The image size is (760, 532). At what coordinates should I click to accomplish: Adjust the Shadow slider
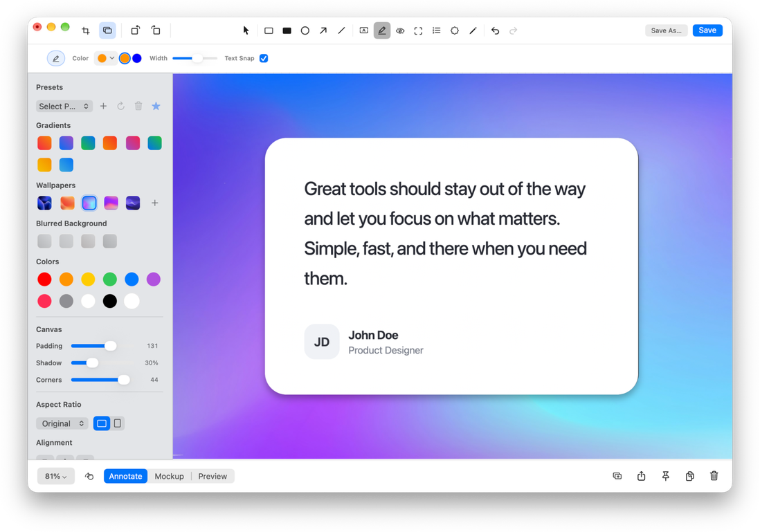102,363
